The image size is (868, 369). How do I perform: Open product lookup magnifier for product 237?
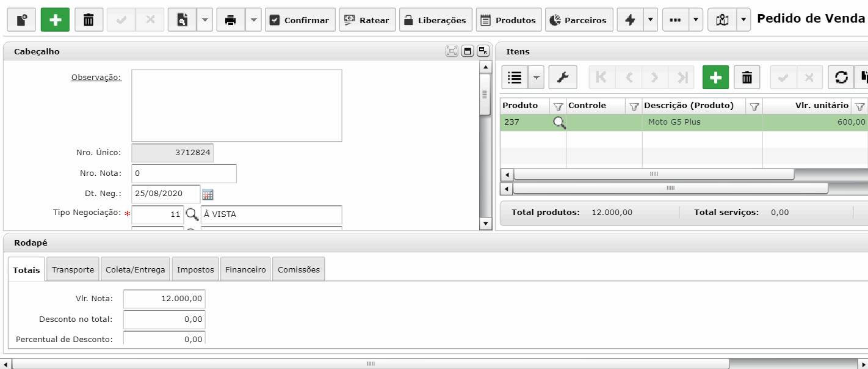point(559,122)
